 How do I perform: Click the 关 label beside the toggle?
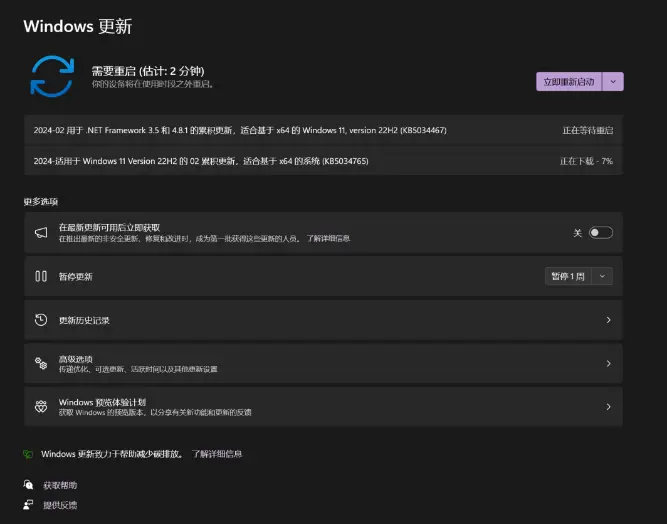(x=577, y=233)
